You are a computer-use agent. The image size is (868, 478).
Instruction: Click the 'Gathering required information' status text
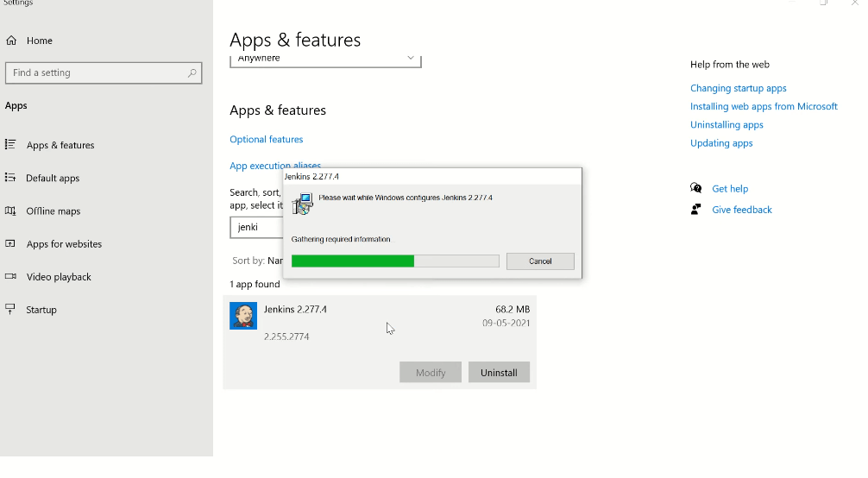coord(341,239)
